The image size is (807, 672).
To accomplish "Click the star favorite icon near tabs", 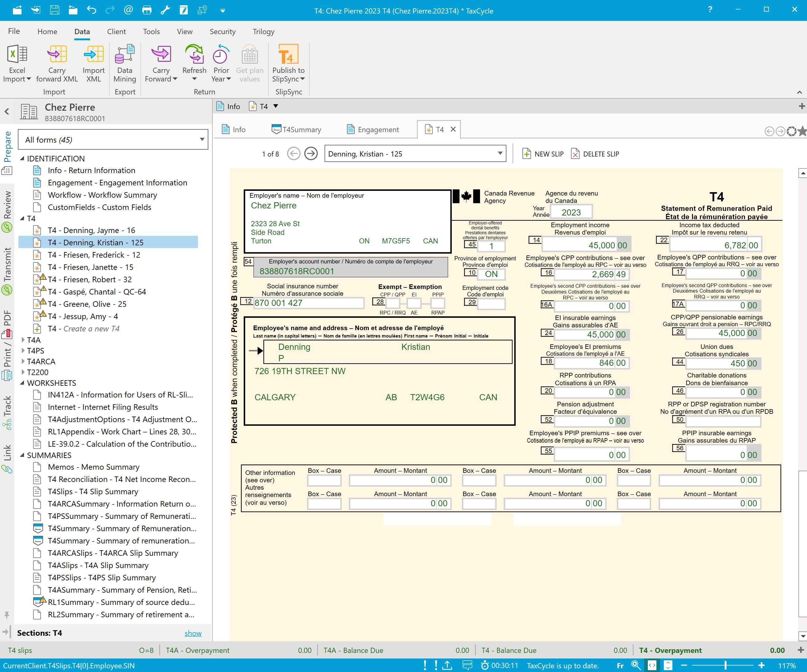I will [802, 131].
